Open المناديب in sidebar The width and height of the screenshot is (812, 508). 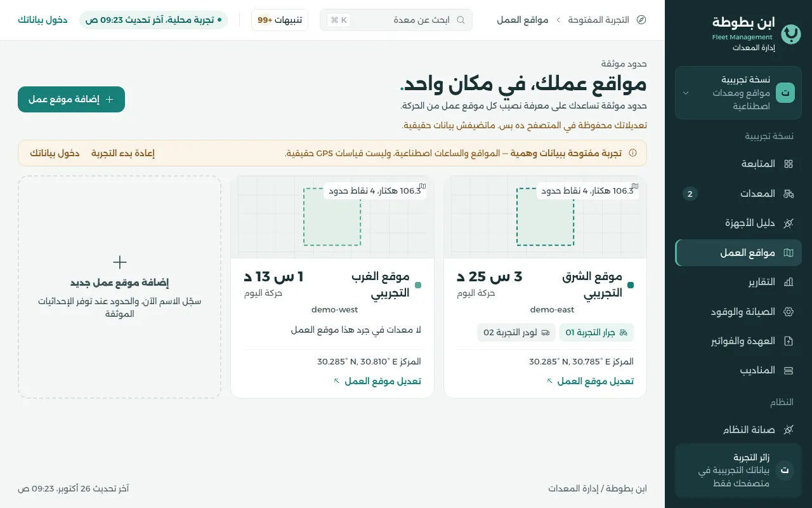[x=738, y=370]
